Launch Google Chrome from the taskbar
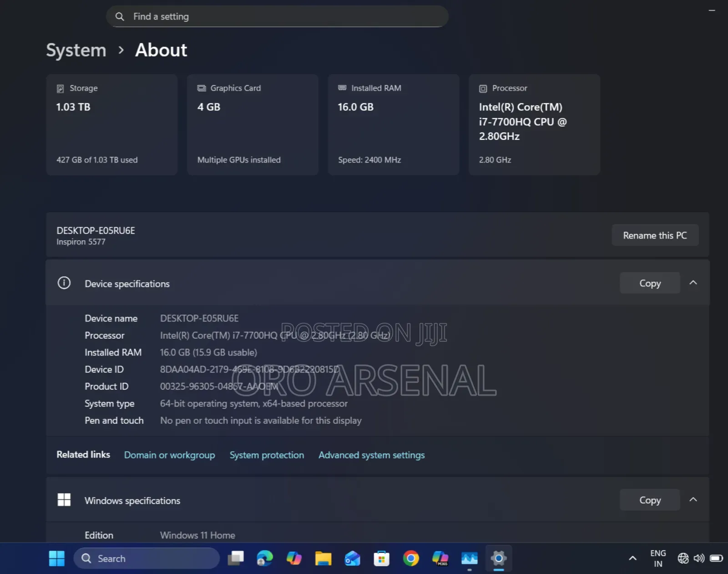 [x=411, y=559]
